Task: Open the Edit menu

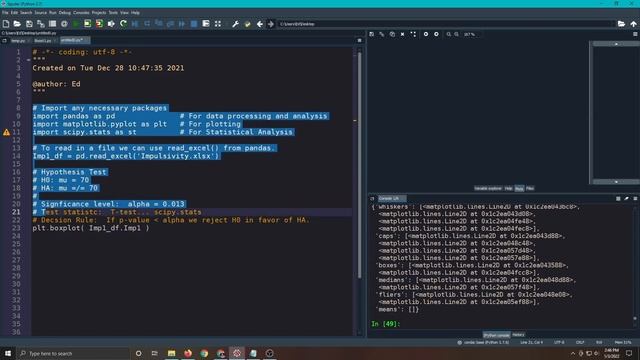Action: (x=14, y=13)
